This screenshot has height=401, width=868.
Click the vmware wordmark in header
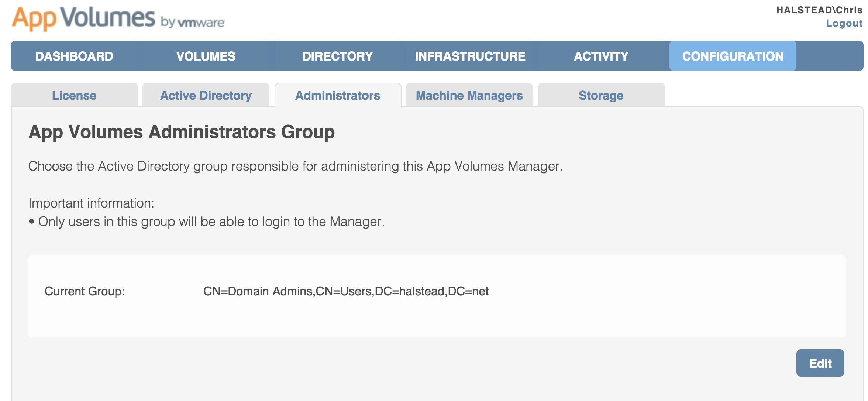coord(201,23)
